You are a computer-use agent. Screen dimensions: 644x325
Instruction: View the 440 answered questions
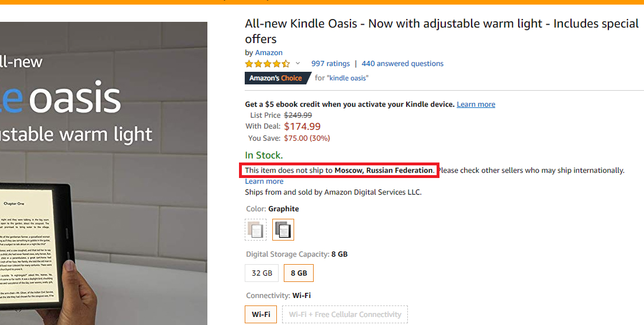coord(402,64)
